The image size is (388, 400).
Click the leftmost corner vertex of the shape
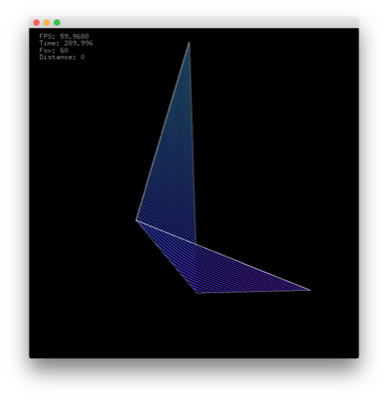click(x=136, y=220)
